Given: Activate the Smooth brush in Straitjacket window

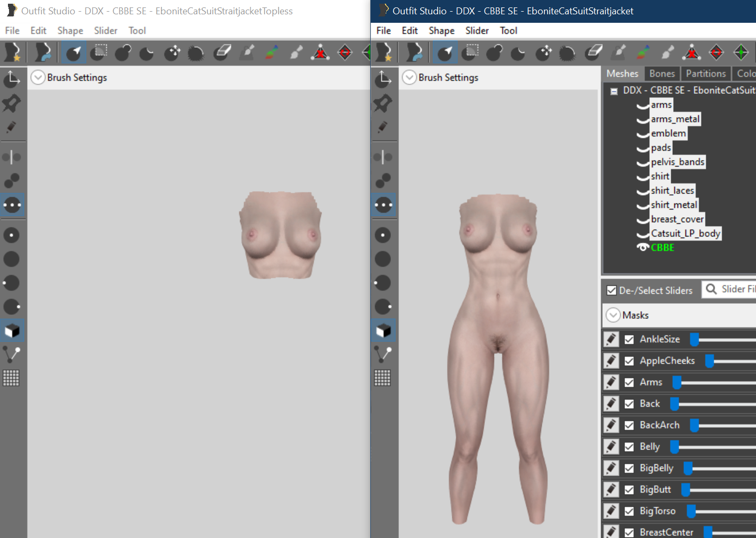Looking at the screenshot, I should click(567, 52).
